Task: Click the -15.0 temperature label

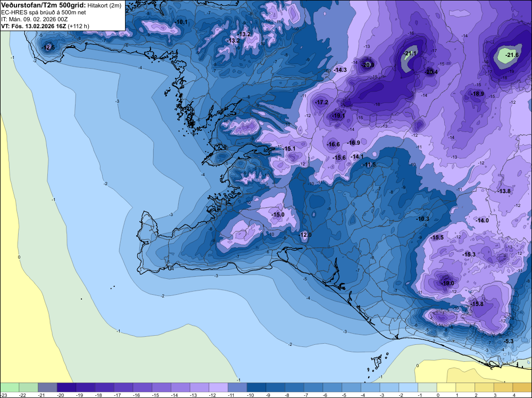Action: (278, 214)
